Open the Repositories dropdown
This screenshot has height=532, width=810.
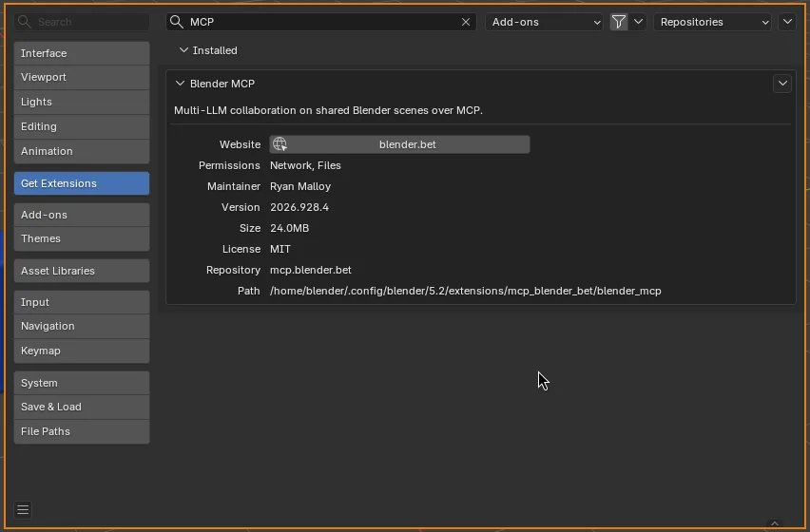(x=712, y=22)
